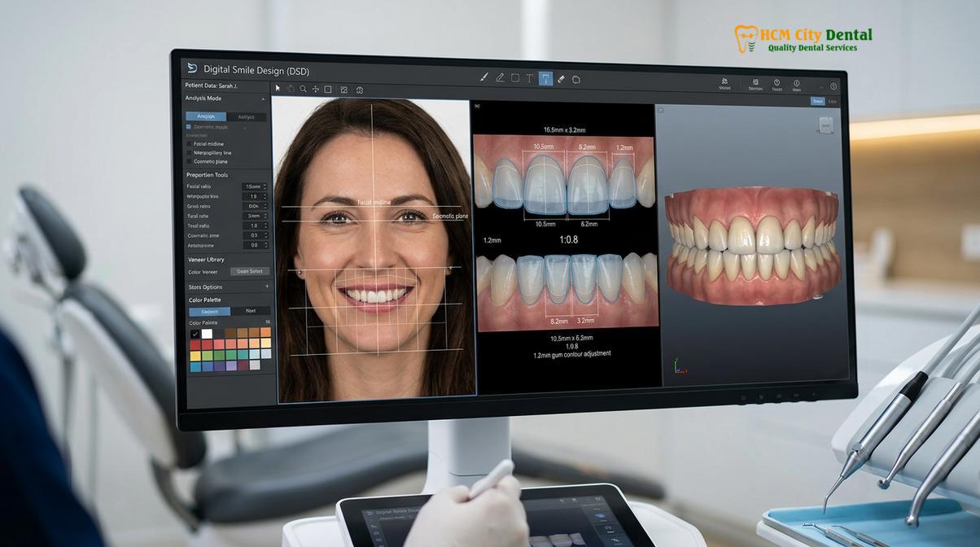Select the blue view tab above 3D model

pos(818,102)
